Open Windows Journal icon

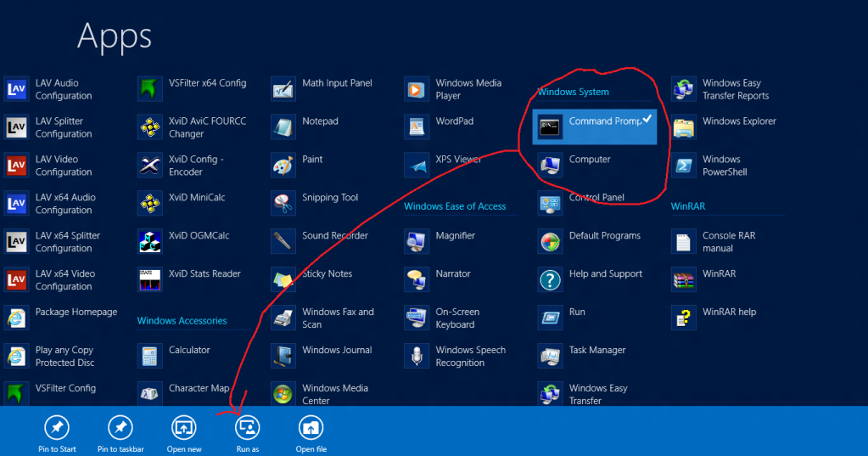[x=283, y=357]
